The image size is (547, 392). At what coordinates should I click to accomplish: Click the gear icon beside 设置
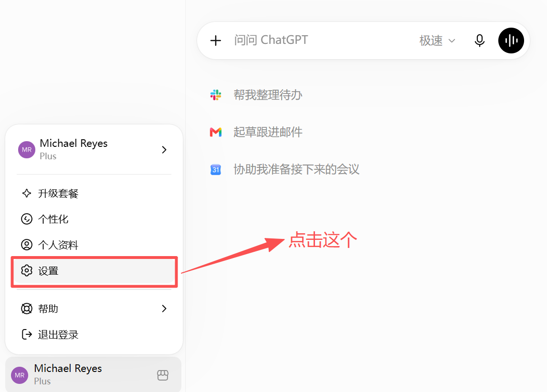coord(27,271)
